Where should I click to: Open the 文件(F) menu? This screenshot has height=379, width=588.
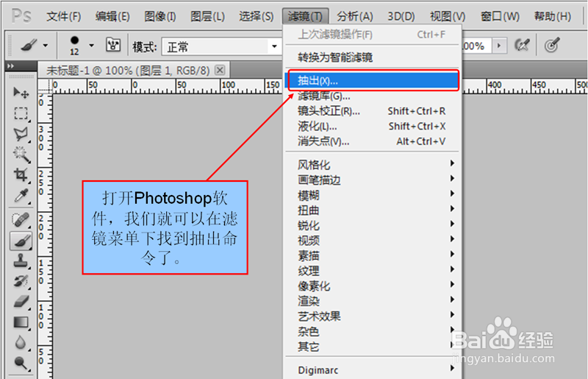[x=64, y=16]
